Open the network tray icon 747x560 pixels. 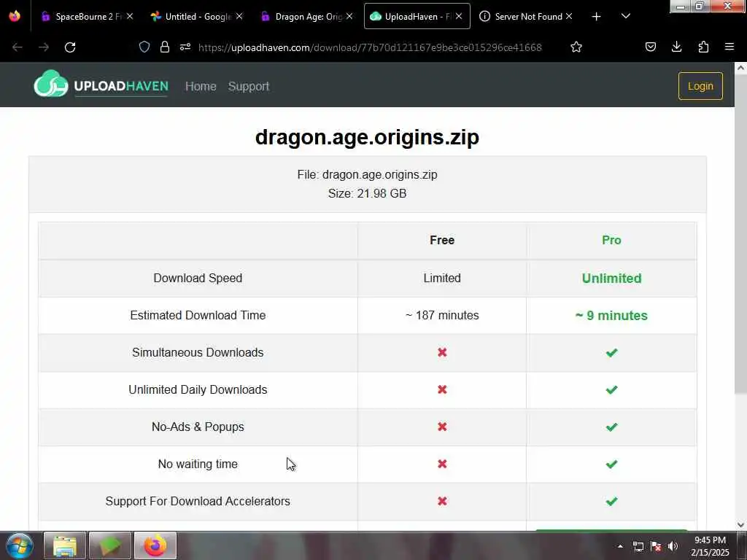tap(638, 546)
